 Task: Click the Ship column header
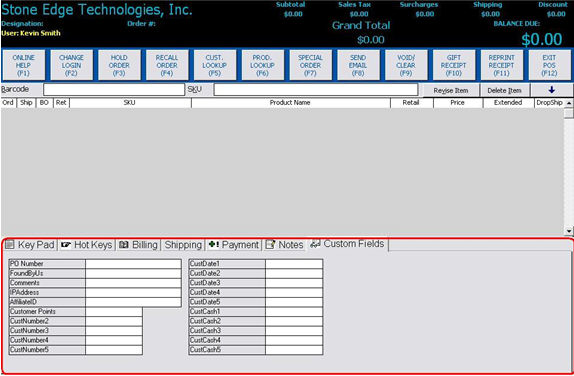26,103
